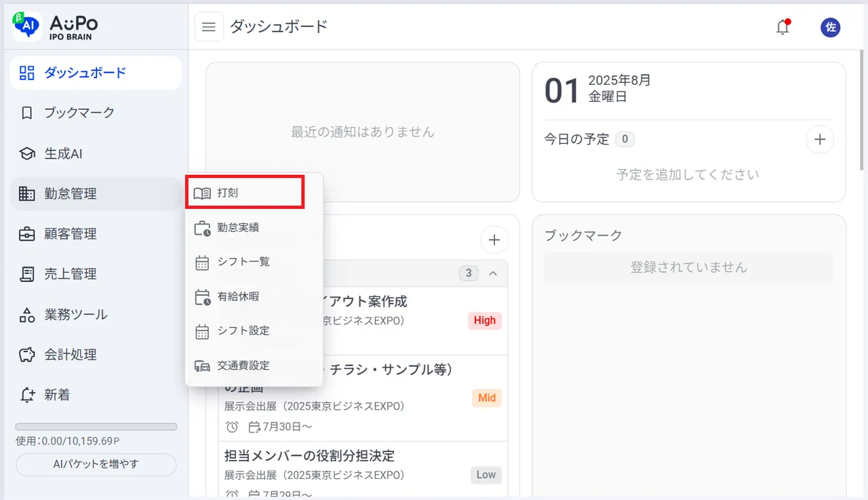Toggle the hamburger sidebar menu button
868x500 pixels.
pos(209,27)
